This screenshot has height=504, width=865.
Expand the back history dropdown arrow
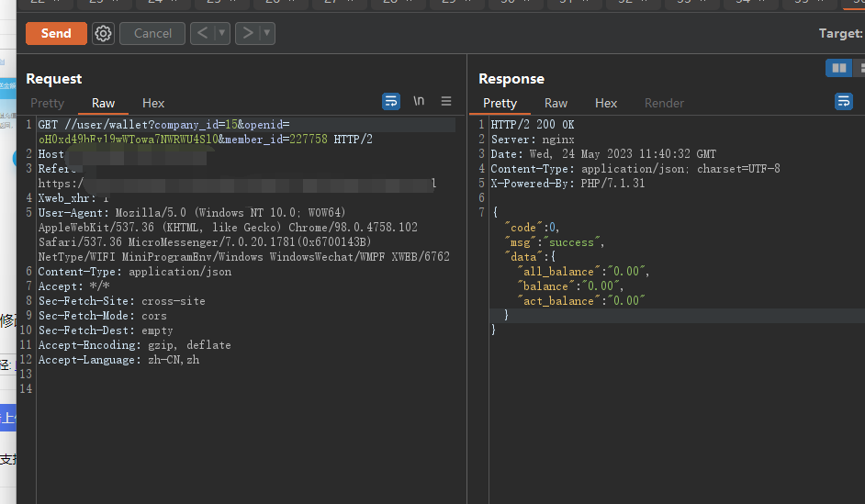[222, 34]
